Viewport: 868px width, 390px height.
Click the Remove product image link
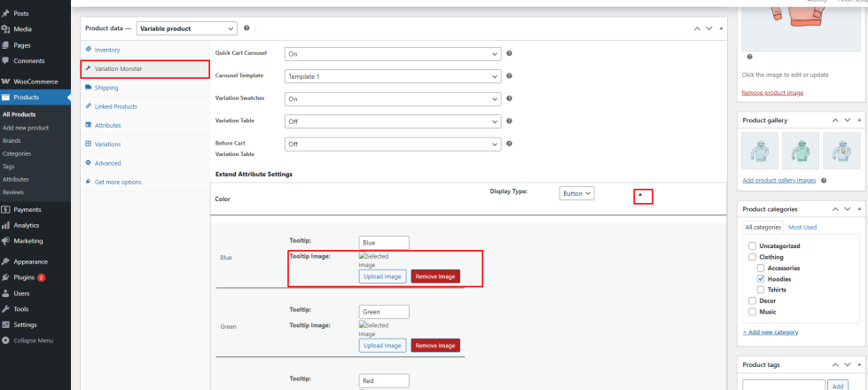772,93
